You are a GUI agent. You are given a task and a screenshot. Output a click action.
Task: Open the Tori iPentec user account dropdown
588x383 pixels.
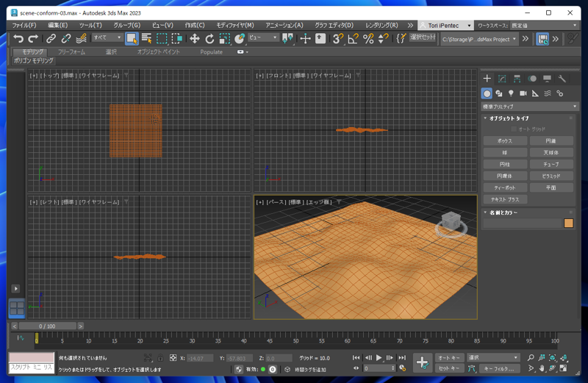point(445,26)
